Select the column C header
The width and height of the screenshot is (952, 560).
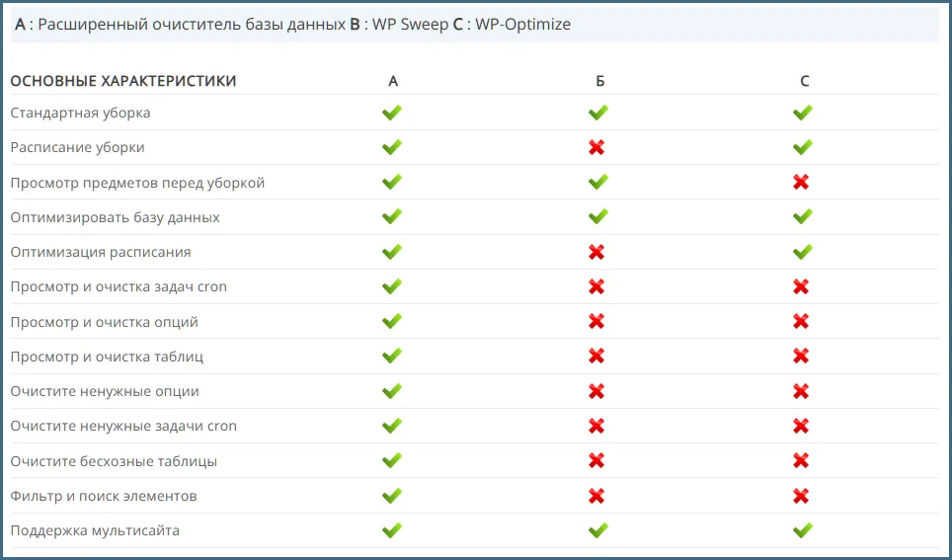[804, 81]
